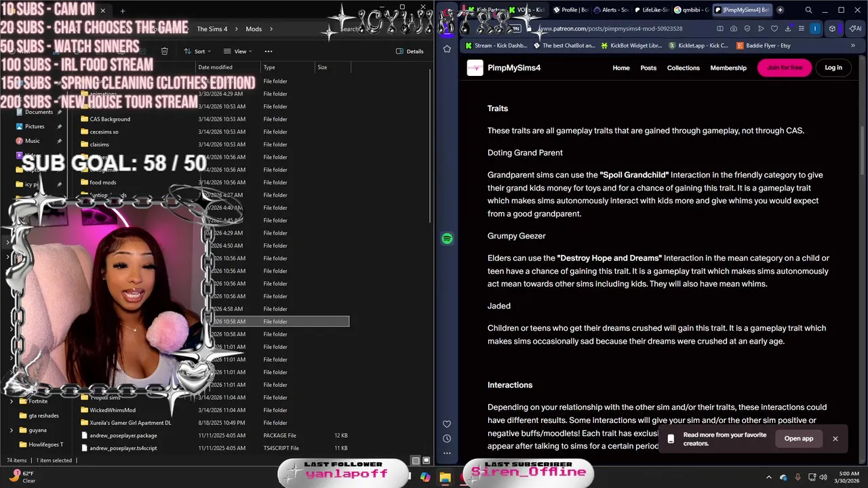Open a new browser tab with plus button

pos(780,10)
